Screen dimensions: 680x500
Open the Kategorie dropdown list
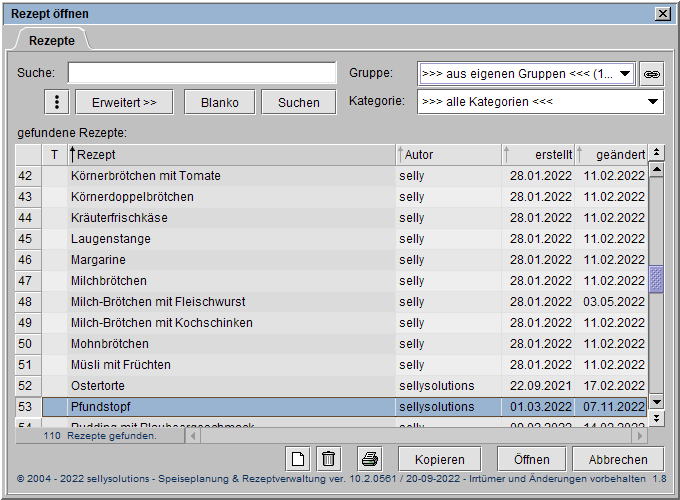tap(653, 102)
